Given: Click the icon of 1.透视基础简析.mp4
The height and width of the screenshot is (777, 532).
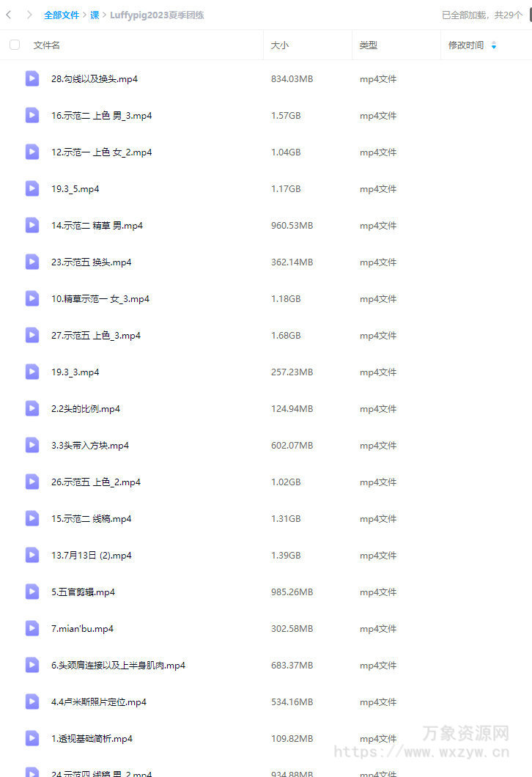Looking at the screenshot, I should pos(32,738).
